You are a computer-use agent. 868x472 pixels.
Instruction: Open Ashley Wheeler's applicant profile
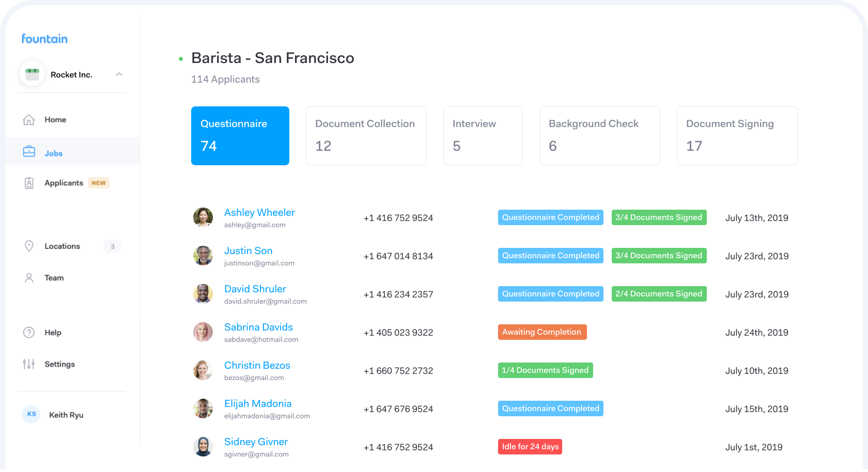tap(259, 212)
